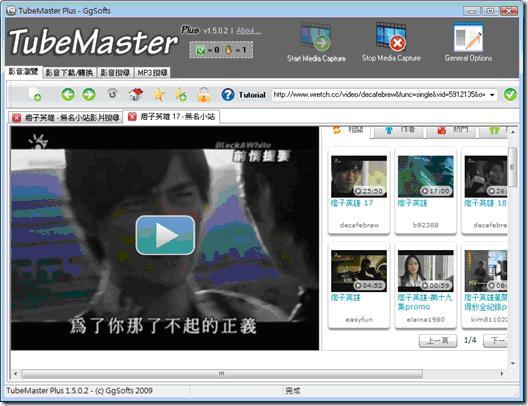Open the Tutorial help icon

click(x=228, y=95)
